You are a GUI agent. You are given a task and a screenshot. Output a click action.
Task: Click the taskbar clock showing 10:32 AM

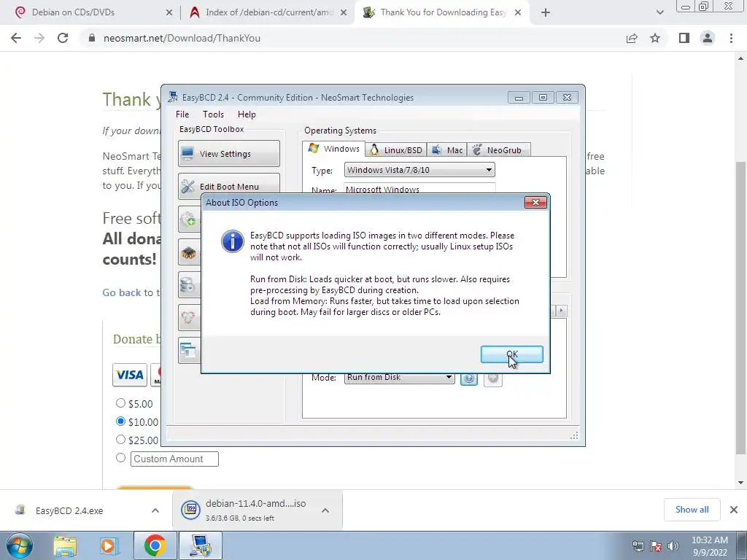pos(710,546)
